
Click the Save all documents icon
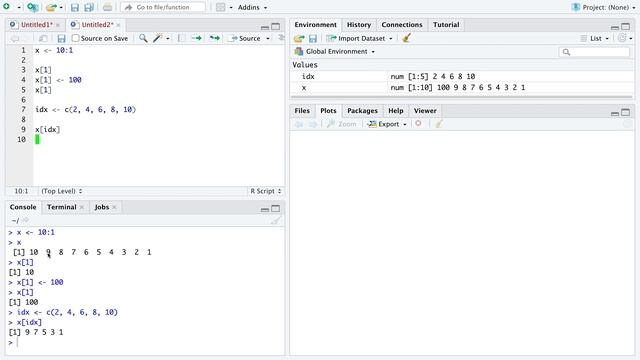tap(89, 7)
